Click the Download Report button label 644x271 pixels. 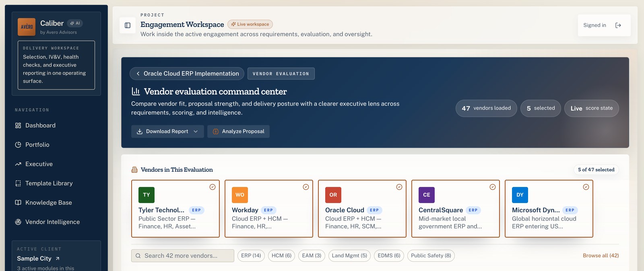click(x=167, y=131)
